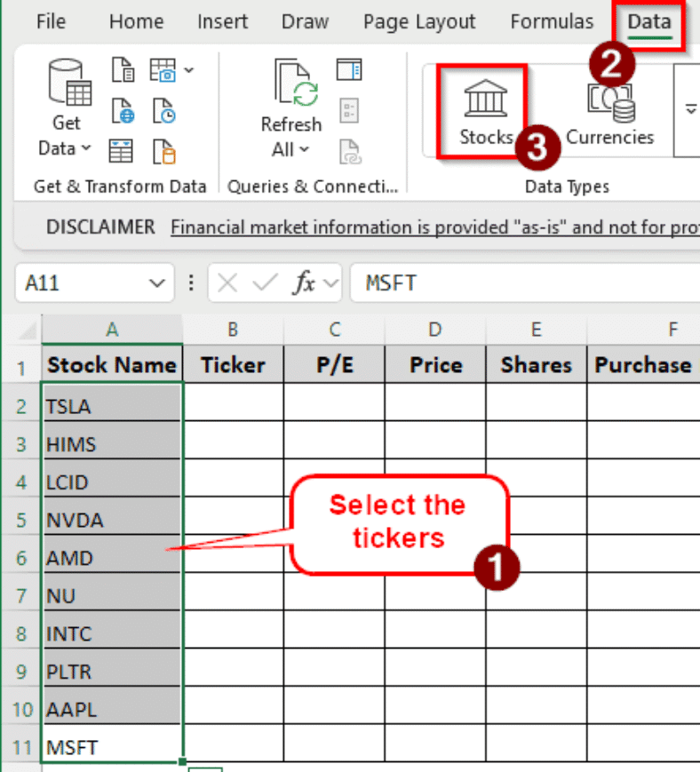Click the From Text/CSV icon
The height and width of the screenshot is (772, 700).
(123, 70)
